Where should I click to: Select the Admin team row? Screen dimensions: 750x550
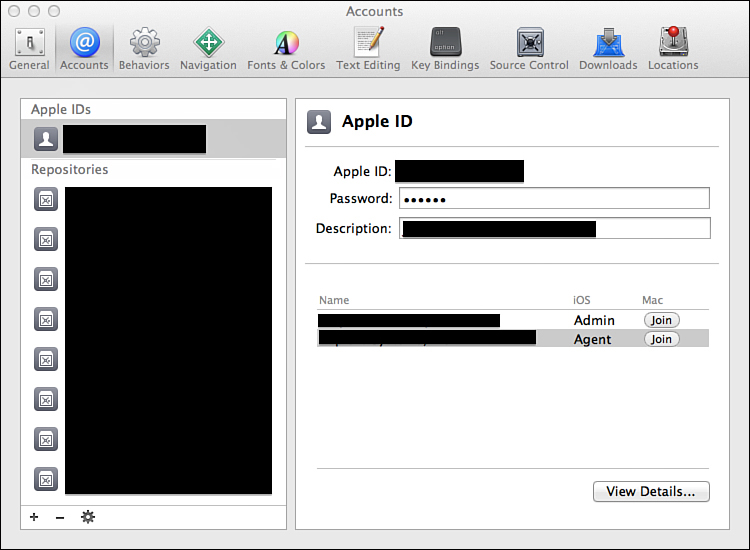pos(513,320)
